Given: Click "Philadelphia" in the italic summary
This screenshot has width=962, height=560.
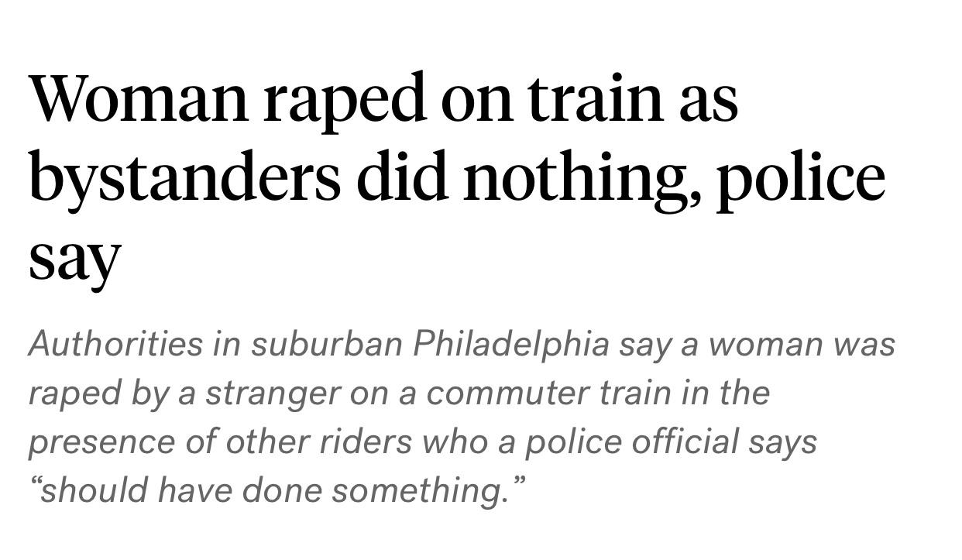Looking at the screenshot, I should click(510, 343).
